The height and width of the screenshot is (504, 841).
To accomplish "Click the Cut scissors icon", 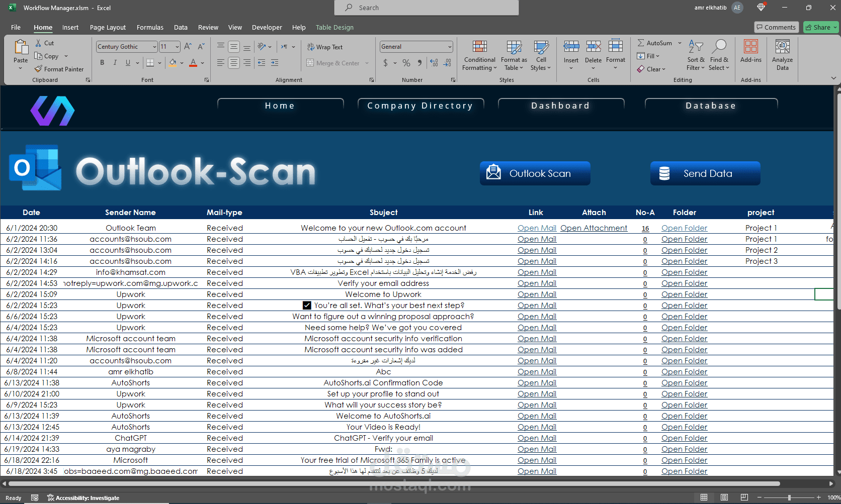I will point(39,43).
